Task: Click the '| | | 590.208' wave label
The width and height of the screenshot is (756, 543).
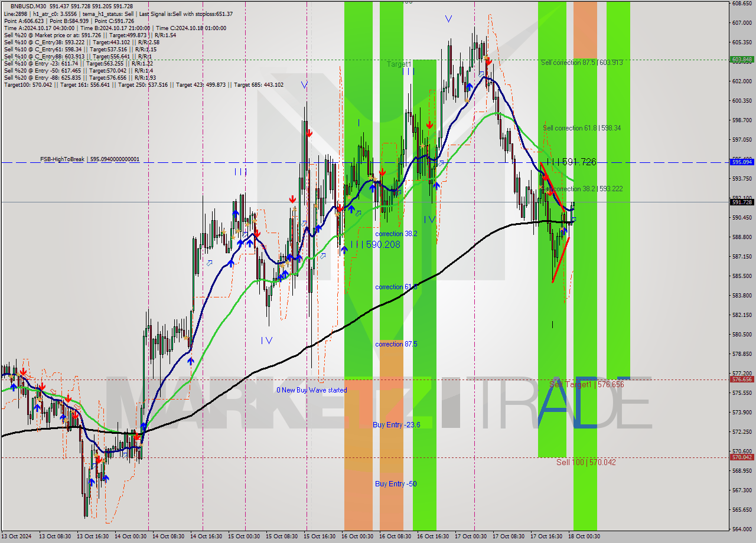Action: pyautogui.click(x=376, y=244)
